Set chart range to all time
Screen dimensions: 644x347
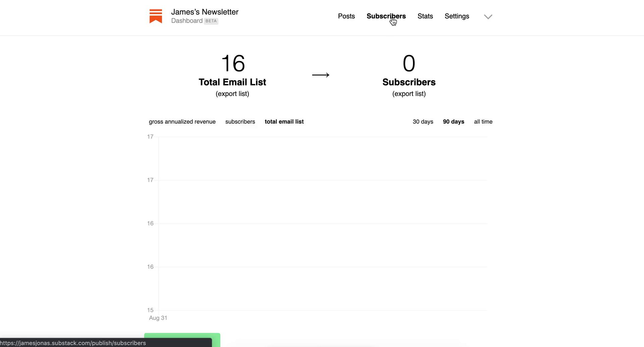click(x=483, y=122)
